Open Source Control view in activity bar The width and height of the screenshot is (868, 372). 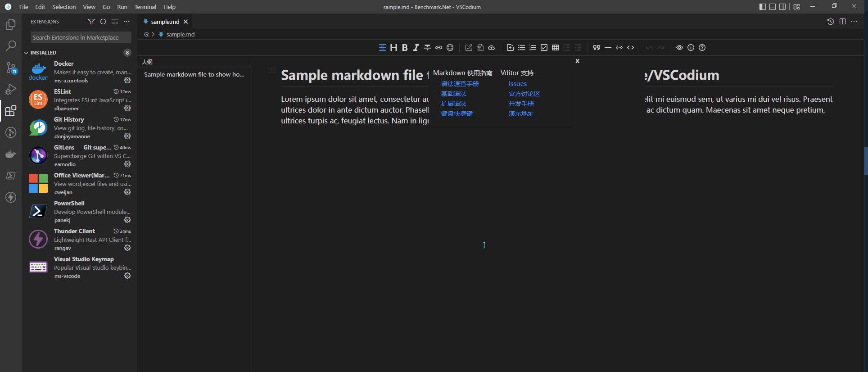11,68
